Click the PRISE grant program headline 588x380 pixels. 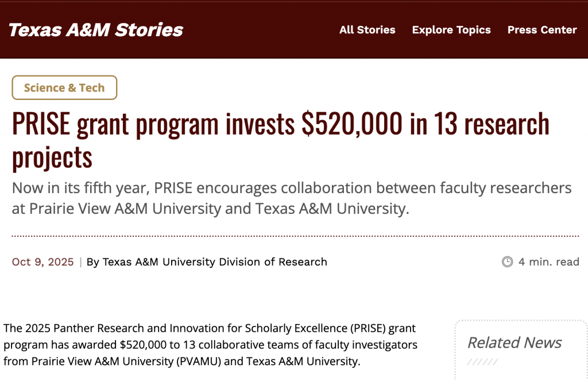(280, 125)
